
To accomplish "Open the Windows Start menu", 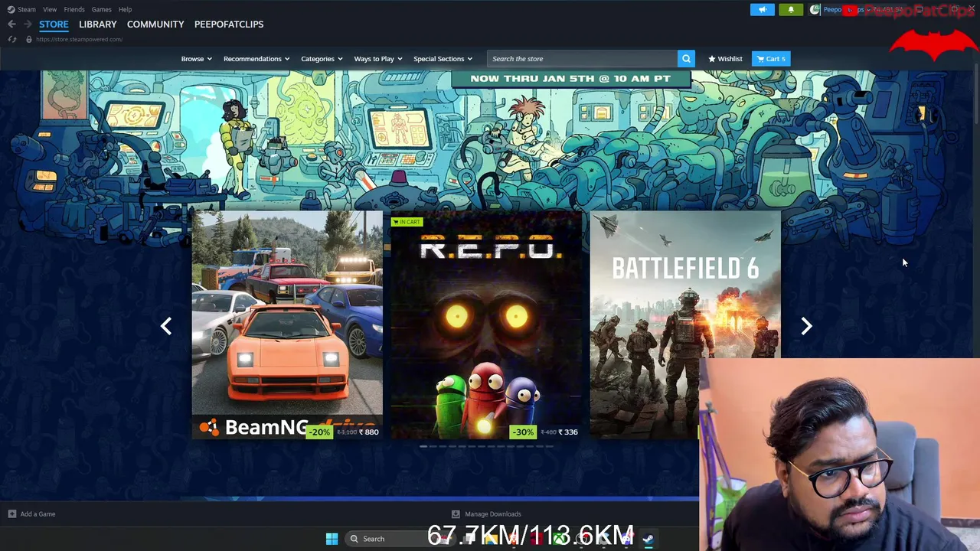I will point(332,539).
